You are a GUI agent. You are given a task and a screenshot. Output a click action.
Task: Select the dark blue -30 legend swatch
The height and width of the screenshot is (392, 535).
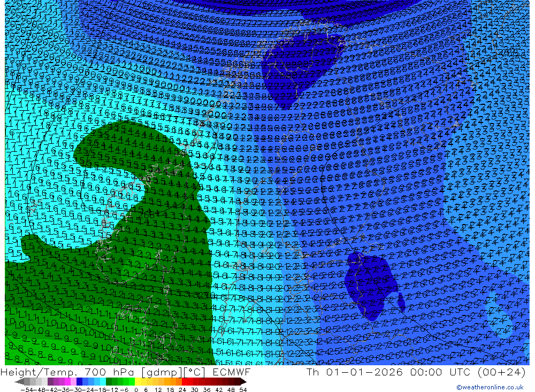(79, 382)
